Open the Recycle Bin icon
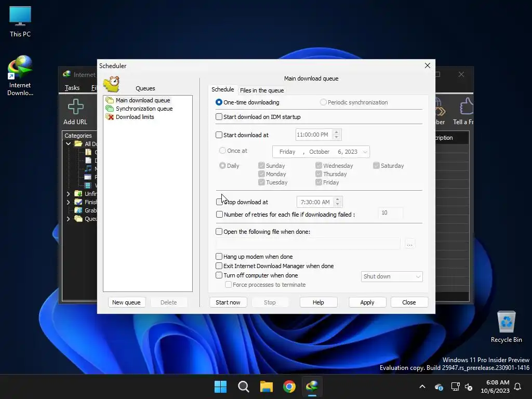Image resolution: width=532 pixels, height=399 pixels. (x=506, y=327)
